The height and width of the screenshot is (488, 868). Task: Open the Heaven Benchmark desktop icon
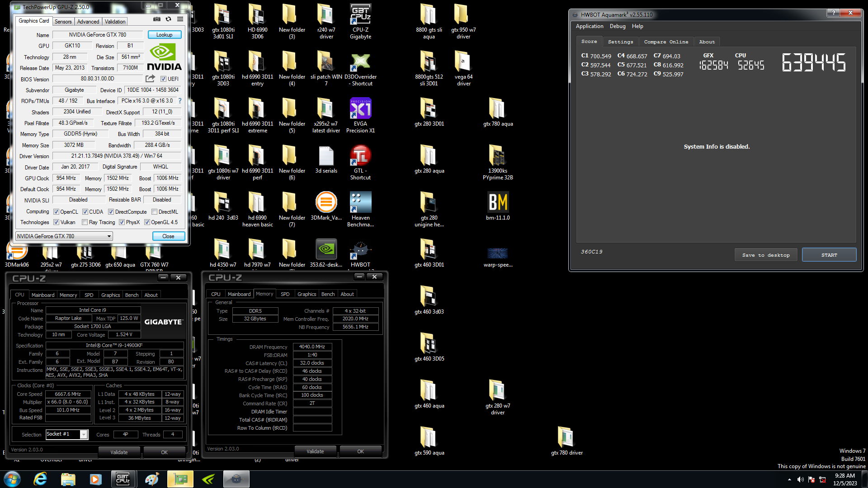coord(360,209)
